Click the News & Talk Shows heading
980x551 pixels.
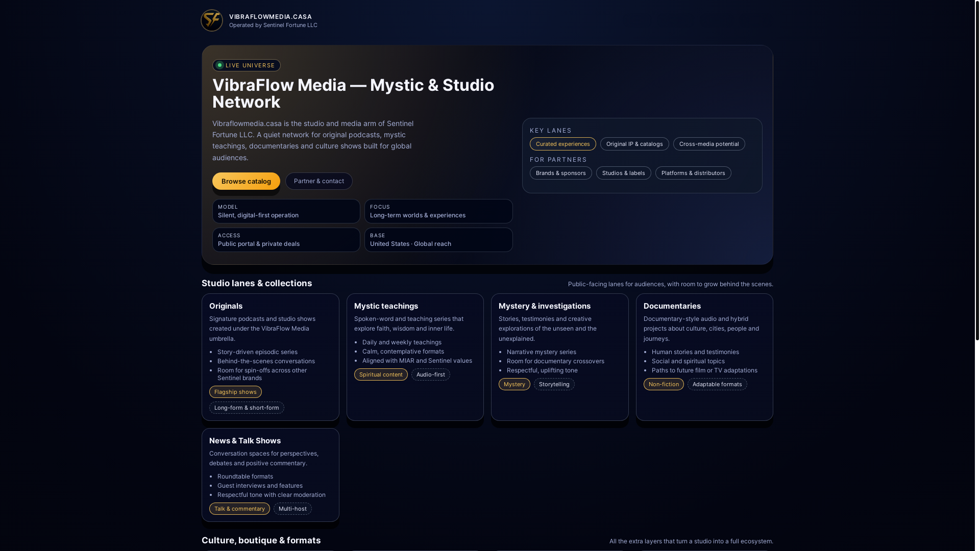pyautogui.click(x=245, y=441)
